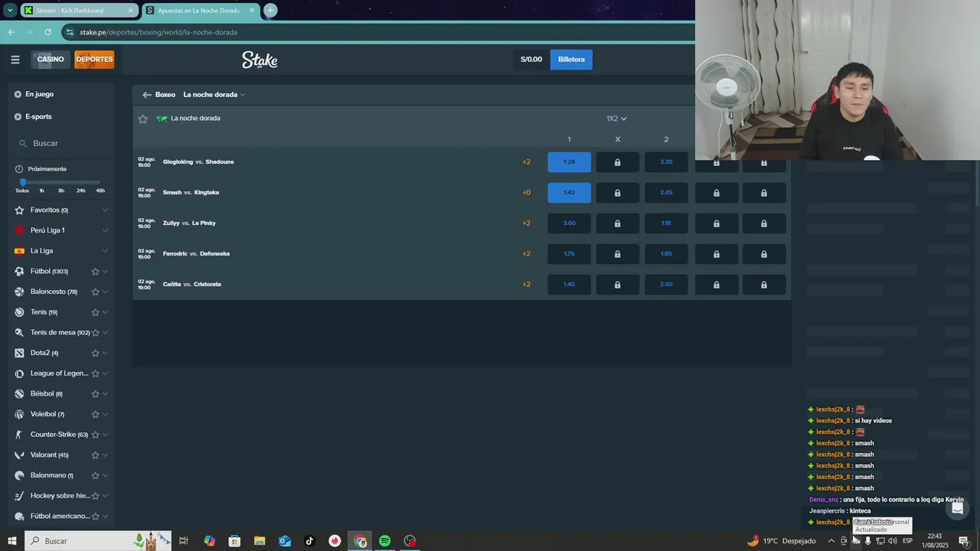Open +2 markets for Cañita vs. Cristorata
This screenshot has height=551, width=980.
(526, 285)
